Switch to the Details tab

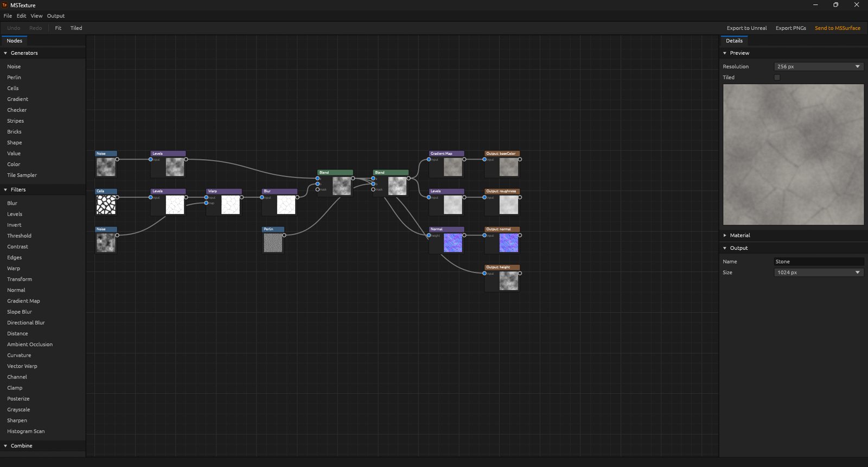click(734, 41)
